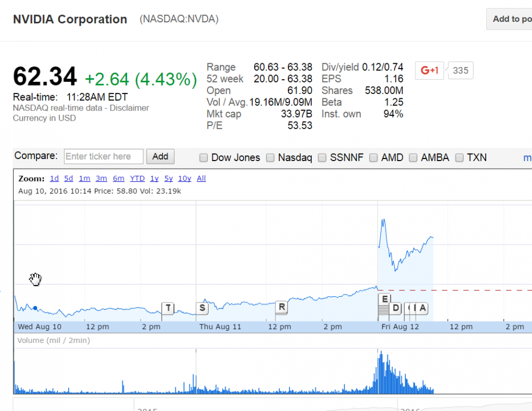Click the Shares value 538.00M
This screenshot has width=532, height=411.
click(384, 90)
